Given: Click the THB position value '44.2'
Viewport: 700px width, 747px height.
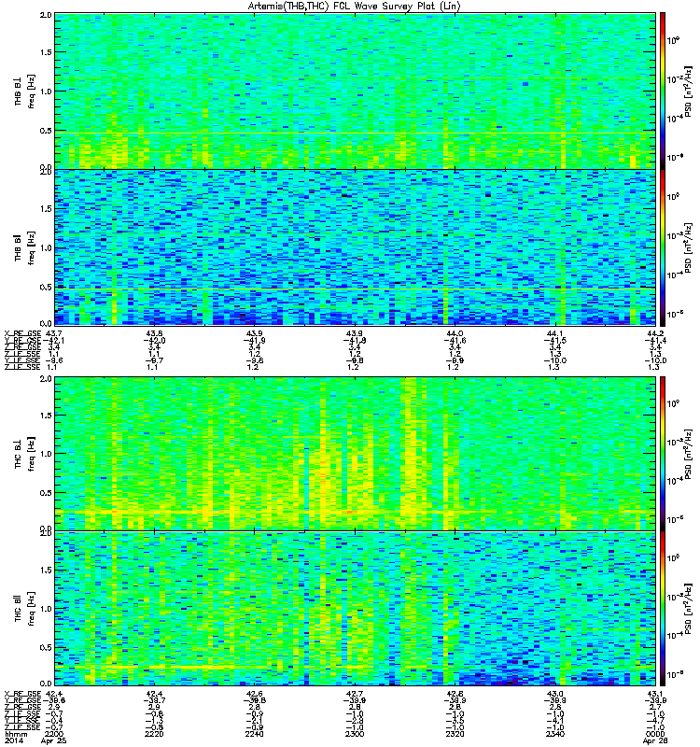Looking at the screenshot, I should coord(655,333).
